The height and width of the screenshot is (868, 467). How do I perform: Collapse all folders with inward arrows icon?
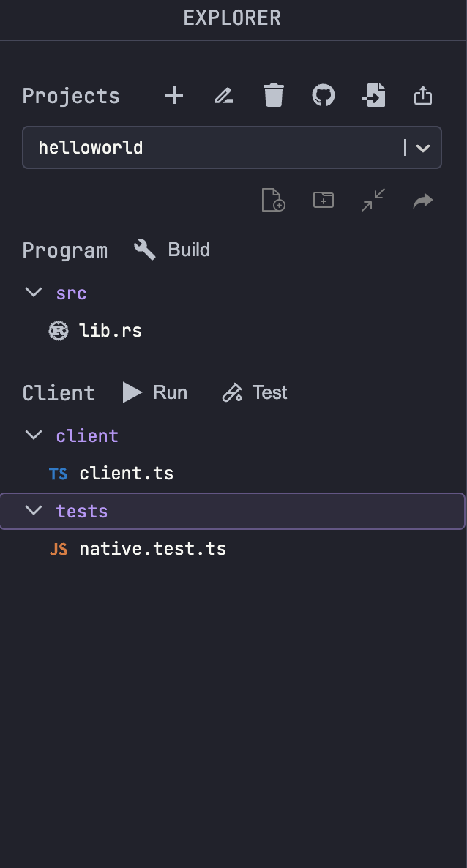[x=373, y=200]
